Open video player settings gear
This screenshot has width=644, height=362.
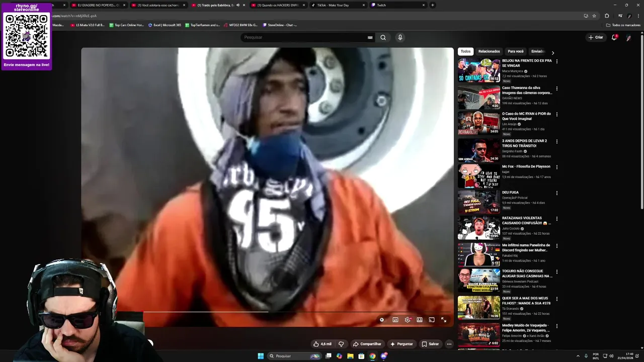[x=408, y=320]
